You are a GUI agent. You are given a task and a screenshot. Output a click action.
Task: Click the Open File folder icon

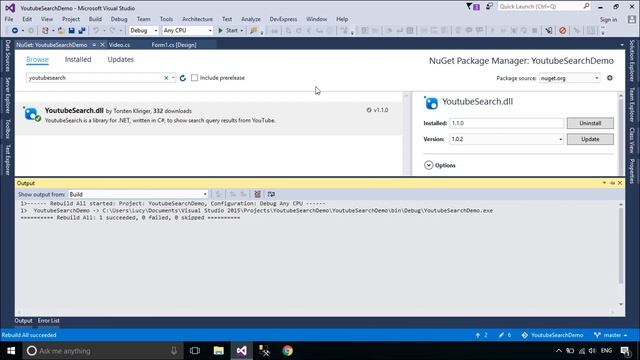61,31
